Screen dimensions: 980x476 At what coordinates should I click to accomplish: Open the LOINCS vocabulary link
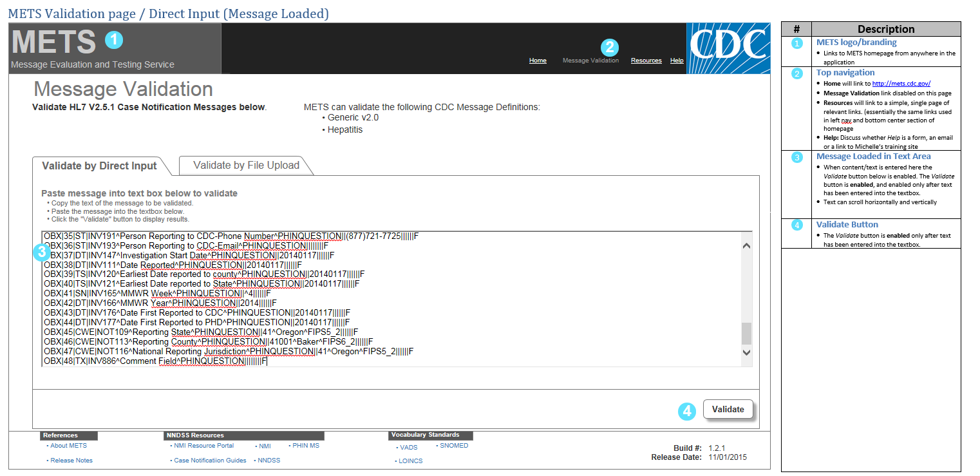pos(411,461)
